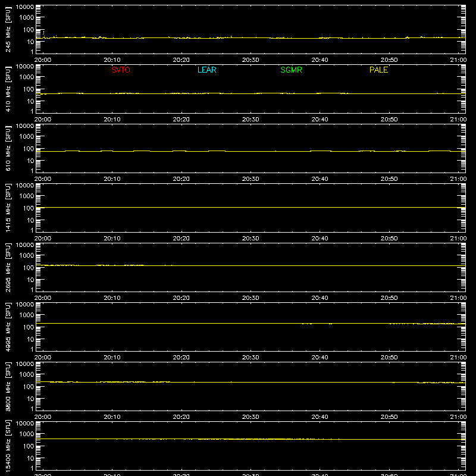Viewport: 476px width, 476px height.
Task: Click the 20:10 label under the 8800 MHz plot
Action: (112, 417)
